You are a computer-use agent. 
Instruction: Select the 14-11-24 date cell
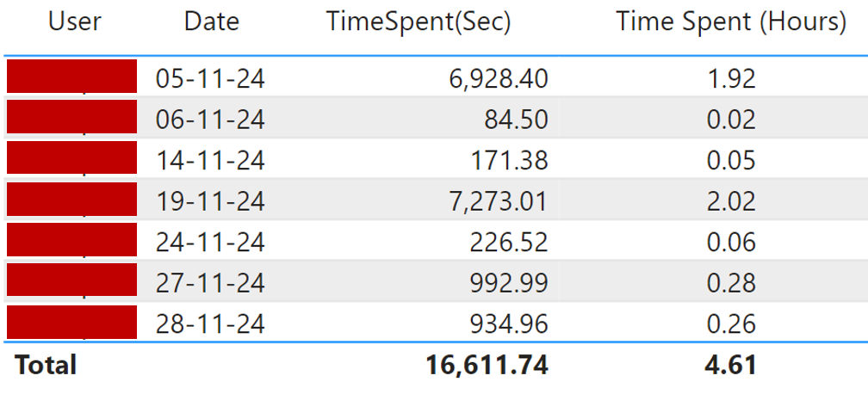[x=210, y=161]
